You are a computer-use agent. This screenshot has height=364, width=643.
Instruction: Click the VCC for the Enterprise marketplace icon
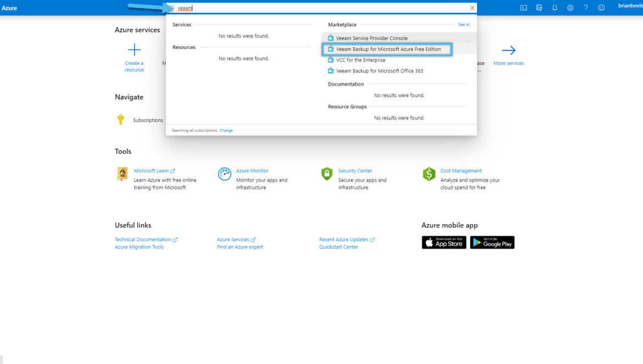330,60
